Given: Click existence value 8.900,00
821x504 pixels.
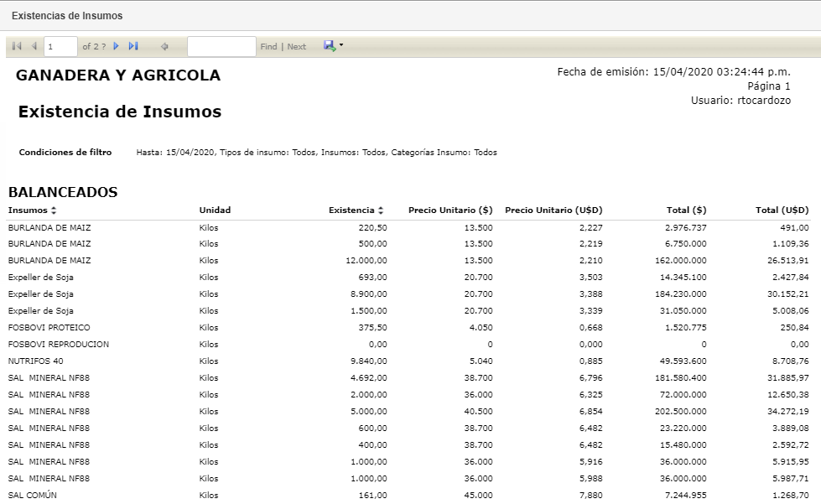Looking at the screenshot, I should pyautogui.click(x=369, y=294).
